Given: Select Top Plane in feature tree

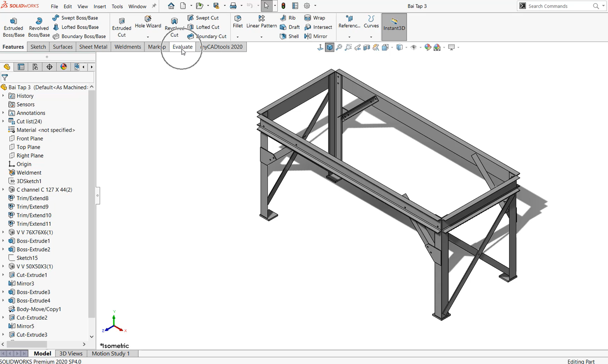Looking at the screenshot, I should pos(28,147).
